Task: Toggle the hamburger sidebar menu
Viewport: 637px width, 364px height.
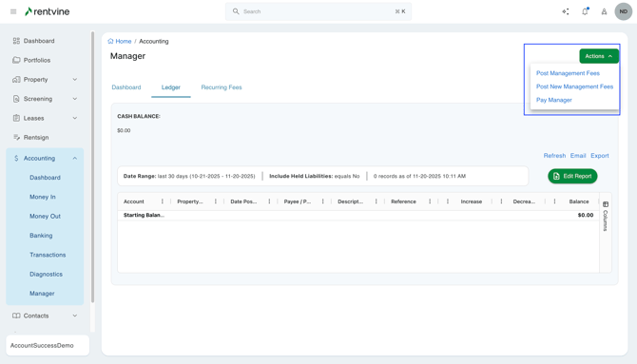Action: click(x=13, y=11)
